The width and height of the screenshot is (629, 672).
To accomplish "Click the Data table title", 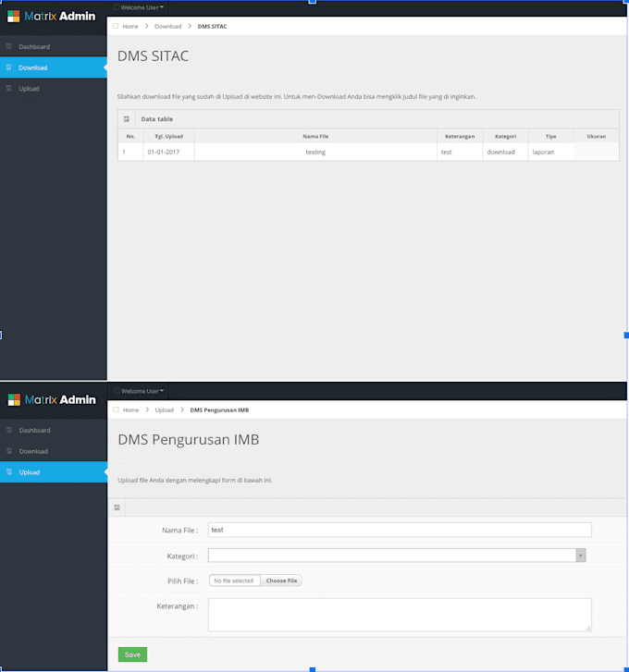I will [x=157, y=119].
